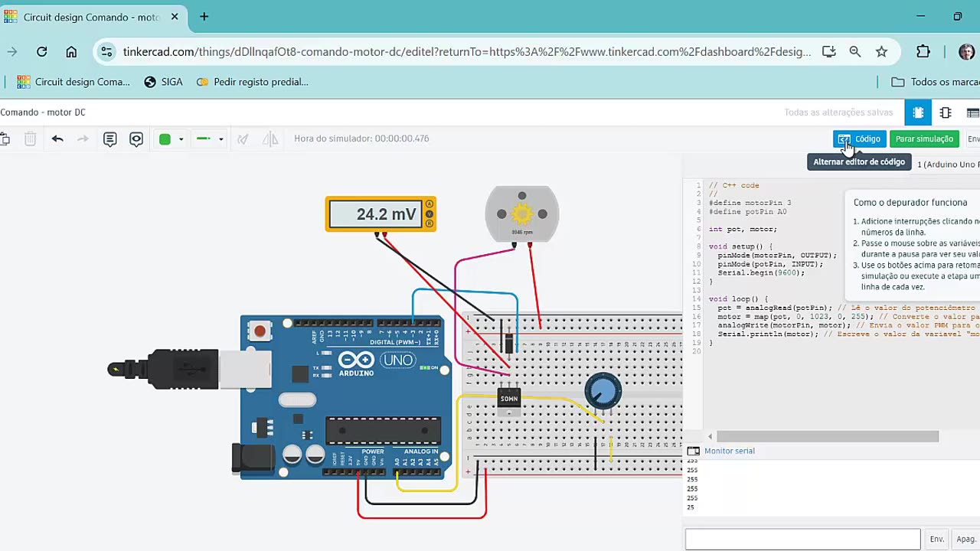Viewport: 980px width, 551px height.
Task: Click the Arduino DC power jack
Action: click(253, 458)
